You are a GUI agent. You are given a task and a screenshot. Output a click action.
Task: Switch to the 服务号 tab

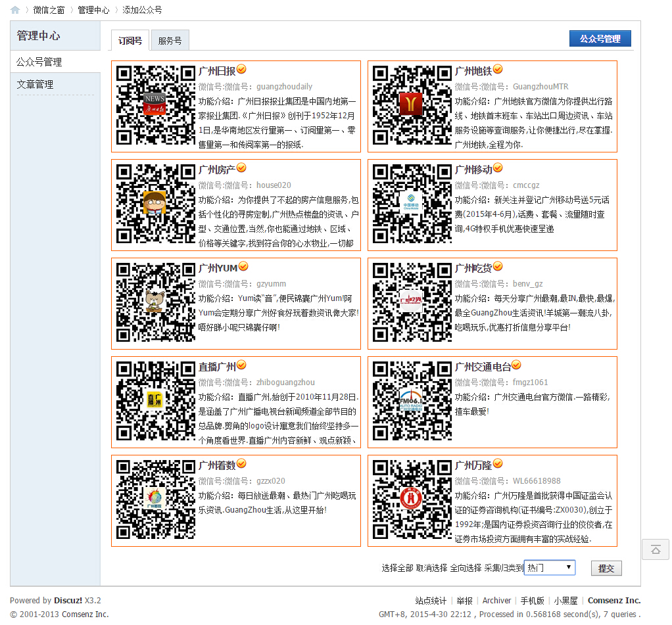170,39
